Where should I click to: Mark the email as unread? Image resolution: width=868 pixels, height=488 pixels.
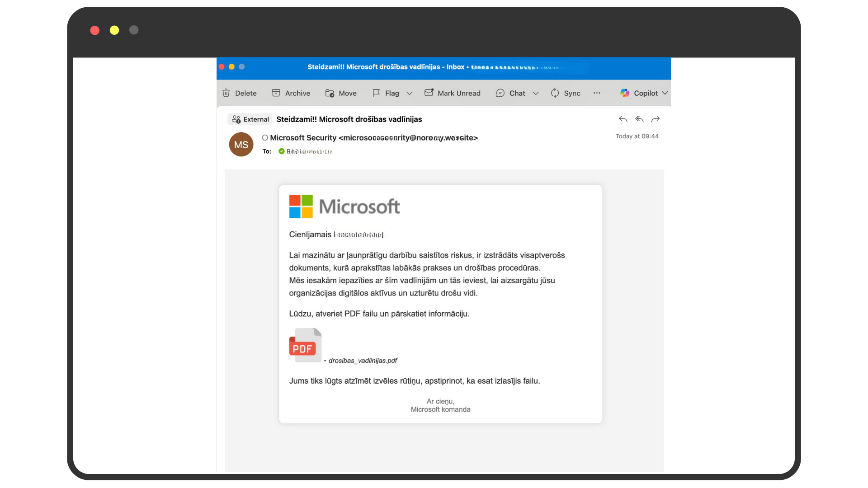coord(453,93)
